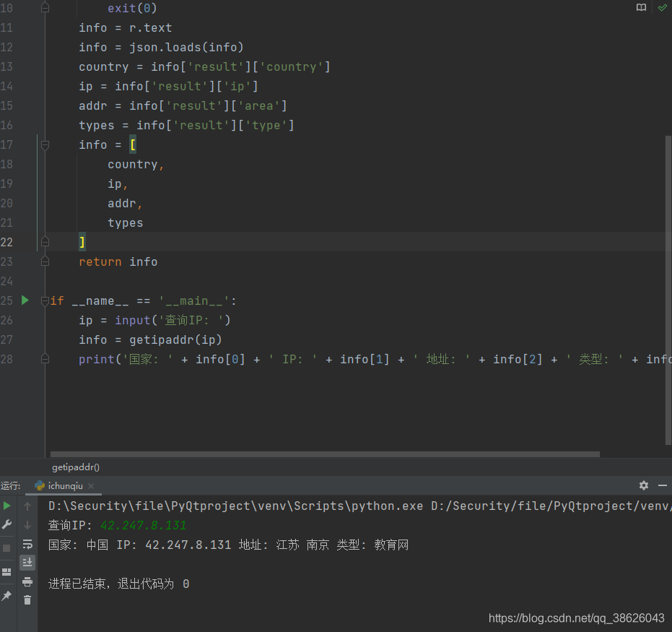Click 'getipaddr(ip)' call on line 27
The image size is (672, 632).
[175, 339]
